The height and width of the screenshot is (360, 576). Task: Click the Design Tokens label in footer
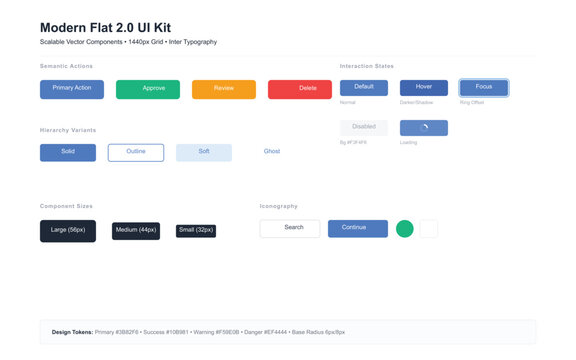72,332
